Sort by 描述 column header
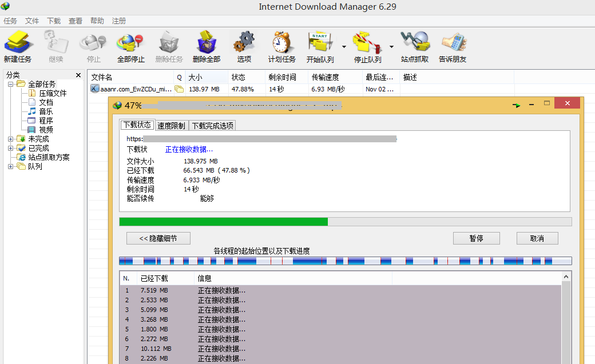The width and height of the screenshot is (595, 364). coord(457,77)
